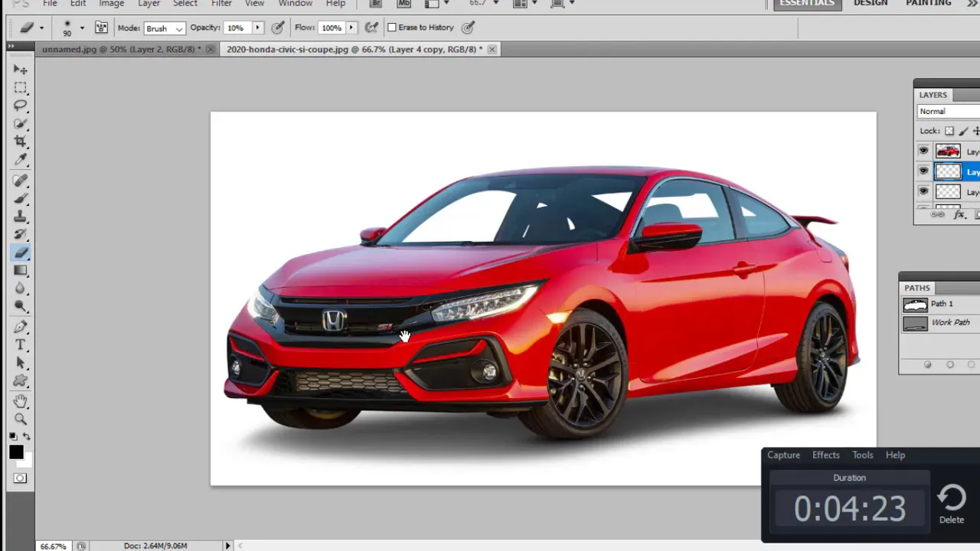This screenshot has height=551, width=980.
Task: Select the Horizontal Type tool
Action: (21, 345)
